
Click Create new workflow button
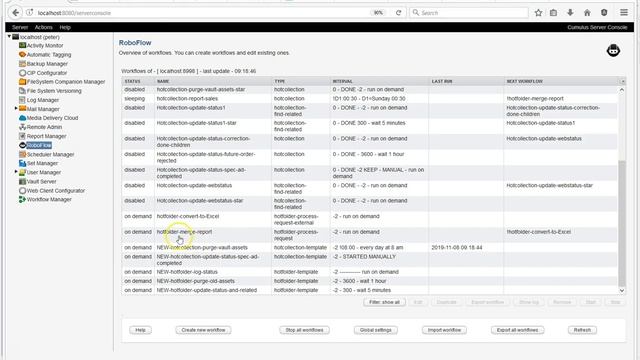(x=203, y=330)
